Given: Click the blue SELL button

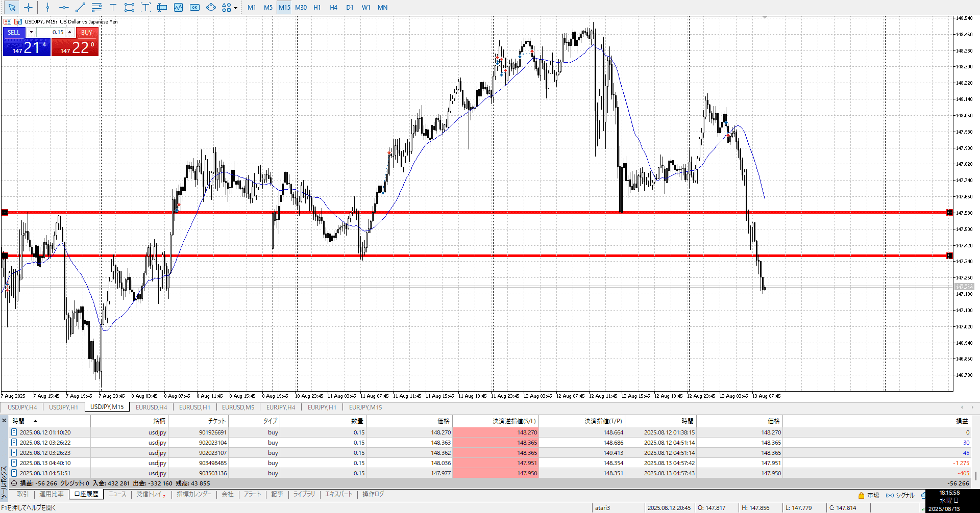Looking at the screenshot, I should (x=14, y=32).
